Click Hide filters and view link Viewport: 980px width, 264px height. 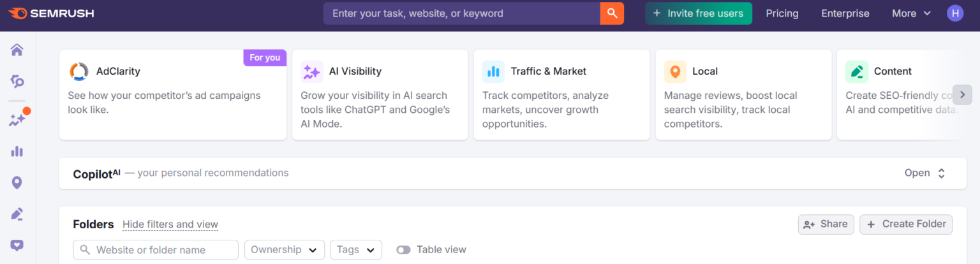(170, 224)
